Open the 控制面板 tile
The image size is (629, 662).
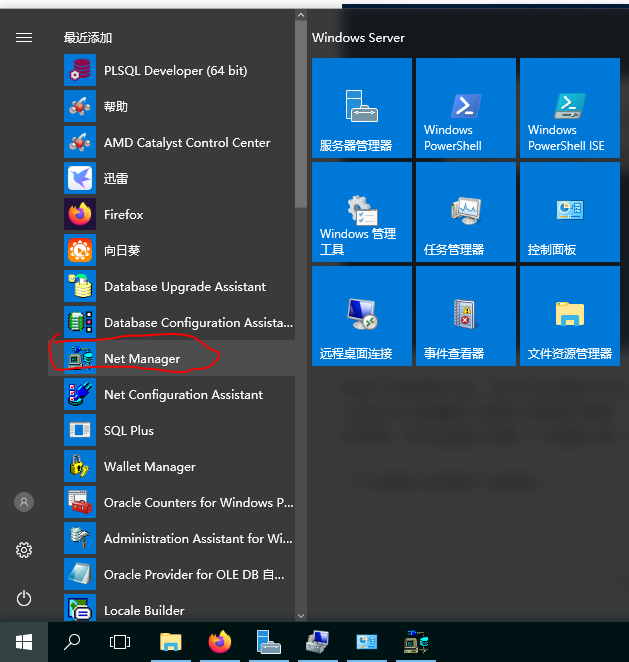[569, 212]
